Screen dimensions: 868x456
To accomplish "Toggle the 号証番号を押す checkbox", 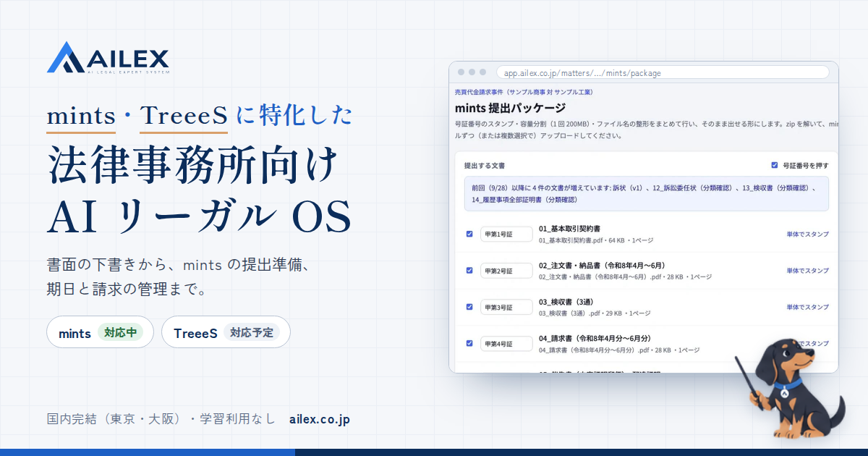I will pos(775,165).
